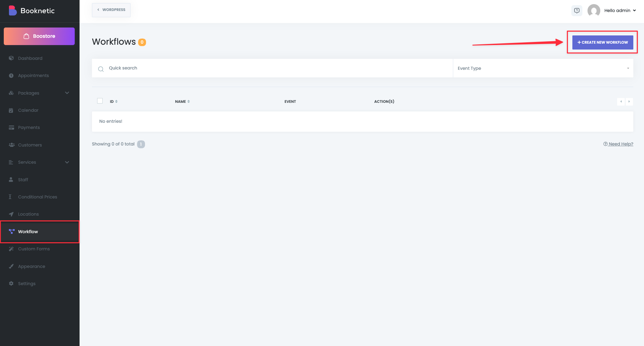Expand the Services submenu chevron
The image size is (644, 346).
(67, 162)
